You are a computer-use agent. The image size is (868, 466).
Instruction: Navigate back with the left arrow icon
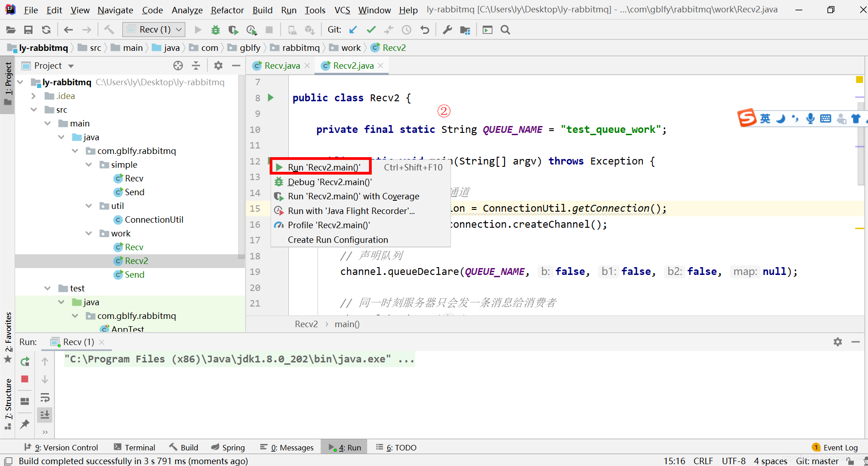click(x=69, y=30)
